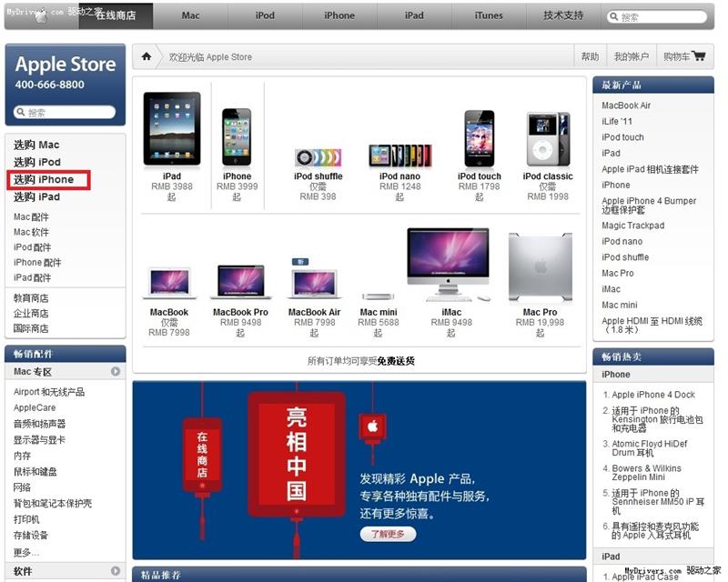The width and height of the screenshot is (728, 582).
Task: Open AppleCare in the accessories list
Action: [35, 407]
